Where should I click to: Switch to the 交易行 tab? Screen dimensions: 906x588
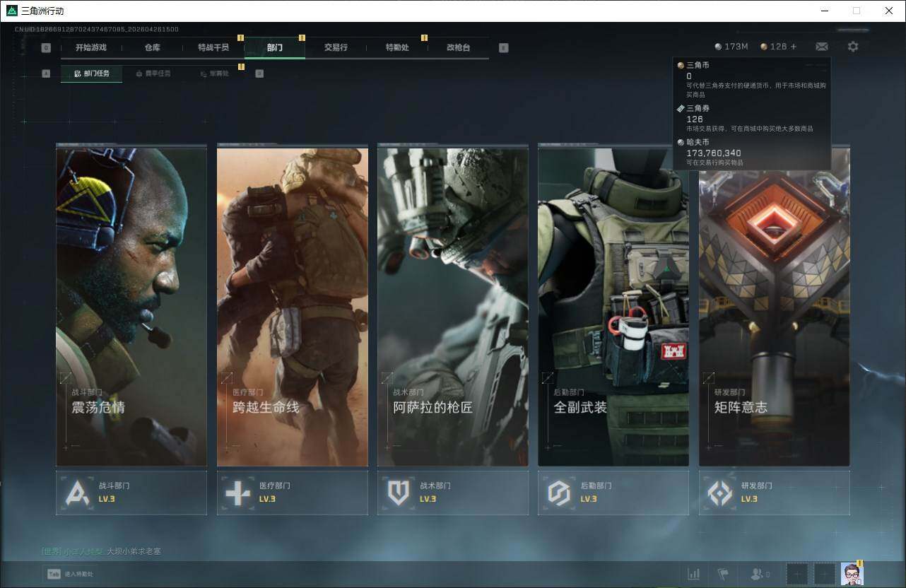pyautogui.click(x=336, y=47)
